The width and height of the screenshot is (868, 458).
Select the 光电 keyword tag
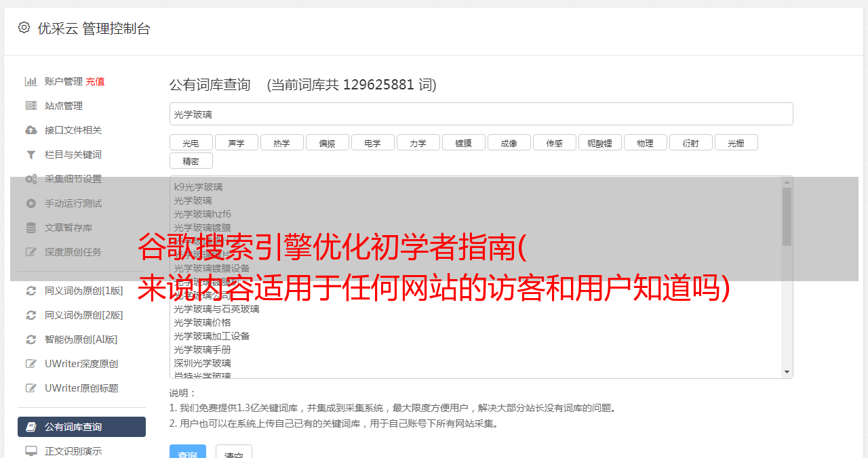click(191, 143)
